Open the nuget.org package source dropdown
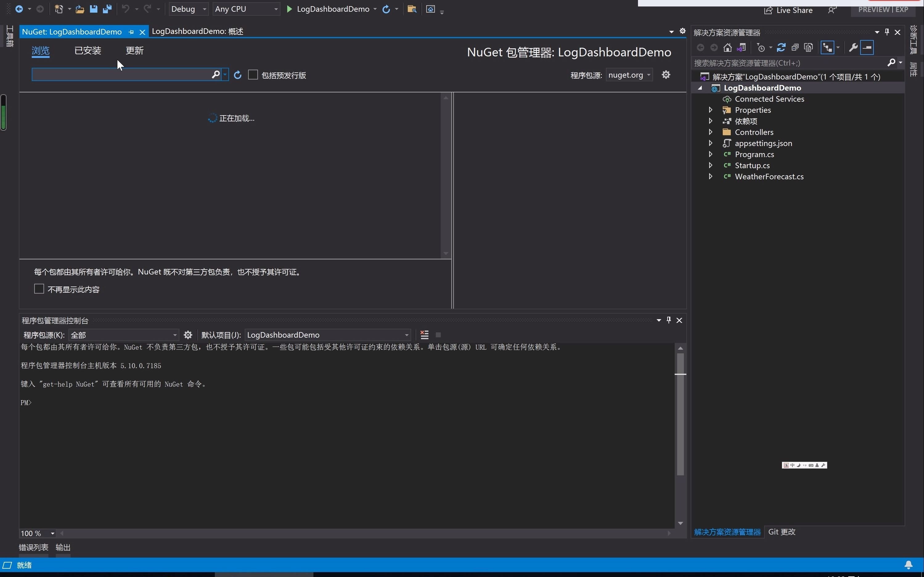The image size is (924, 577). coord(629,75)
